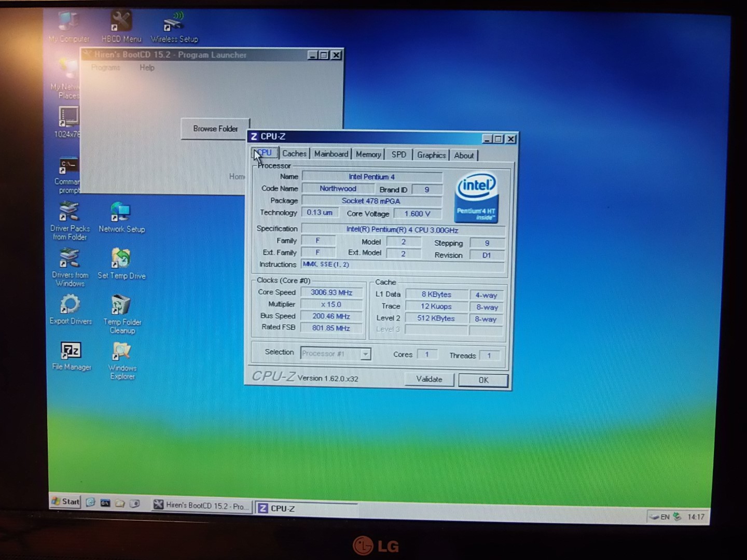This screenshot has width=747, height=560.
Task: Click the Core Speed 3006.93 MHz value
Action: (x=331, y=292)
